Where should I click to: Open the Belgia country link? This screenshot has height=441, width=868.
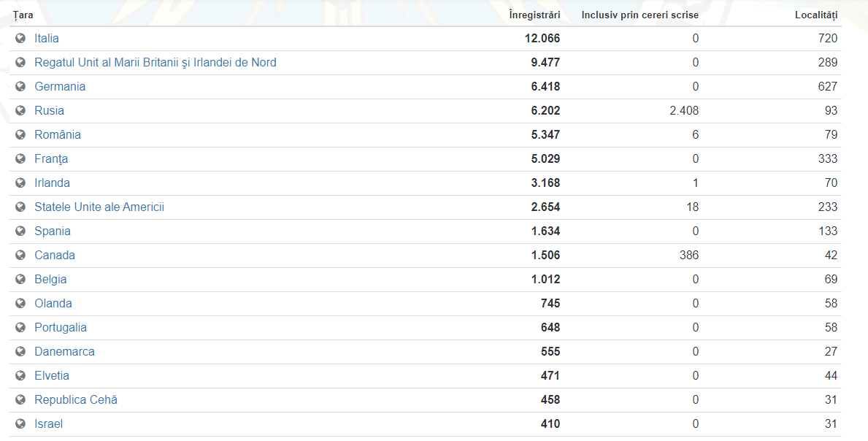pos(50,279)
